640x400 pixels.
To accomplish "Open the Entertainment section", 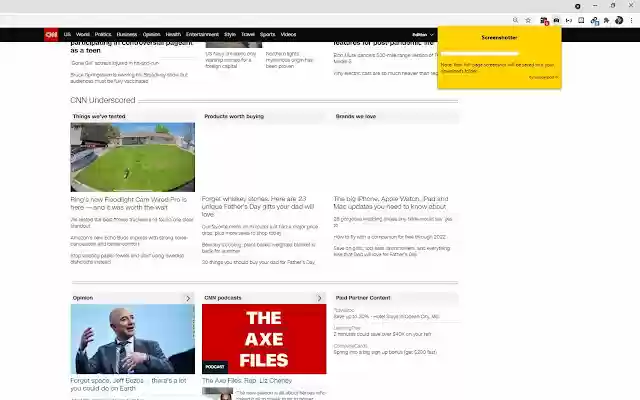I will click(202, 35).
